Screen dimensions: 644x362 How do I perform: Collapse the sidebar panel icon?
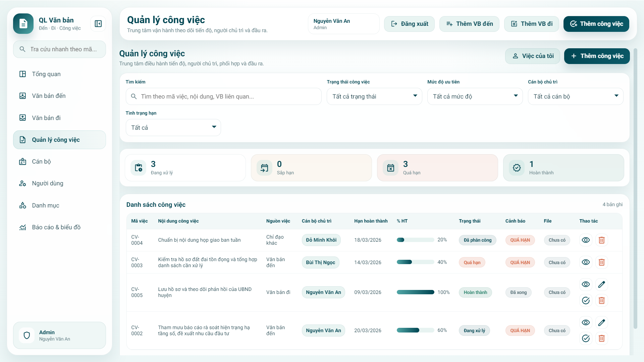(98, 24)
